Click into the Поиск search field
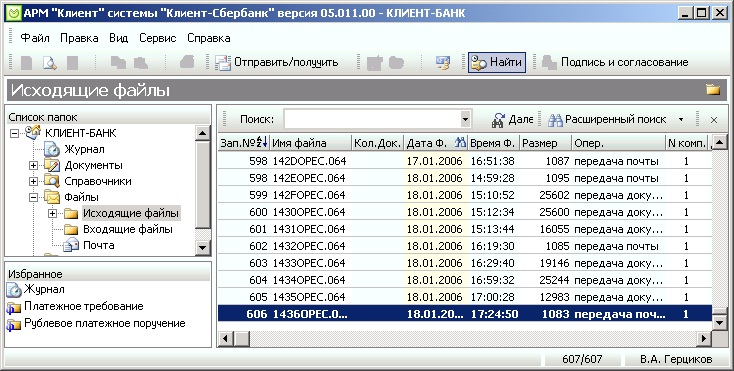The height and width of the screenshot is (371, 734). [x=372, y=119]
